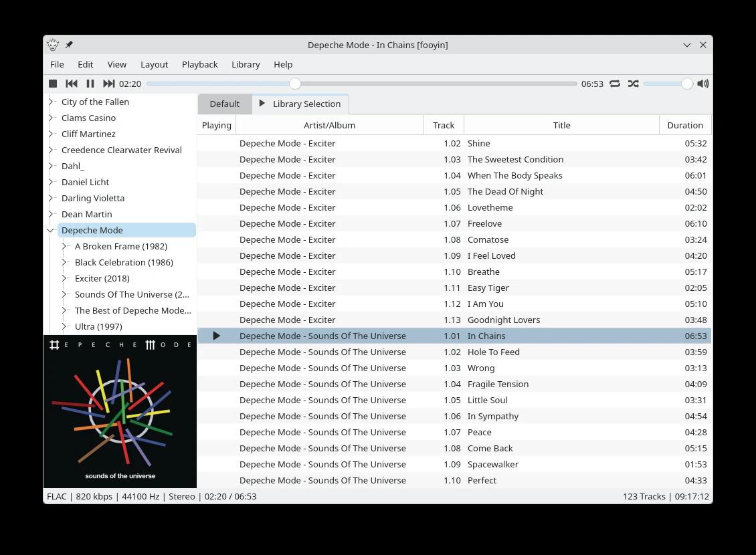Click the fooyin app icon in title bar
756x555 pixels.
point(53,45)
